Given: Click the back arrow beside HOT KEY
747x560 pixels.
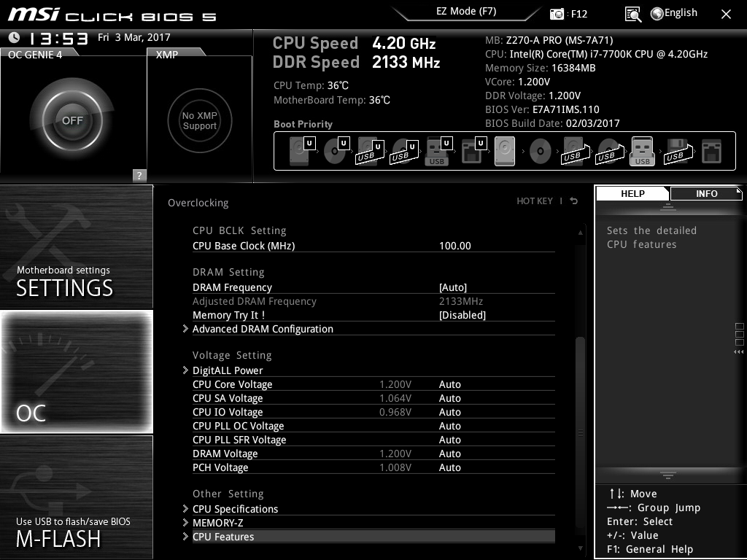Looking at the screenshot, I should click(574, 201).
